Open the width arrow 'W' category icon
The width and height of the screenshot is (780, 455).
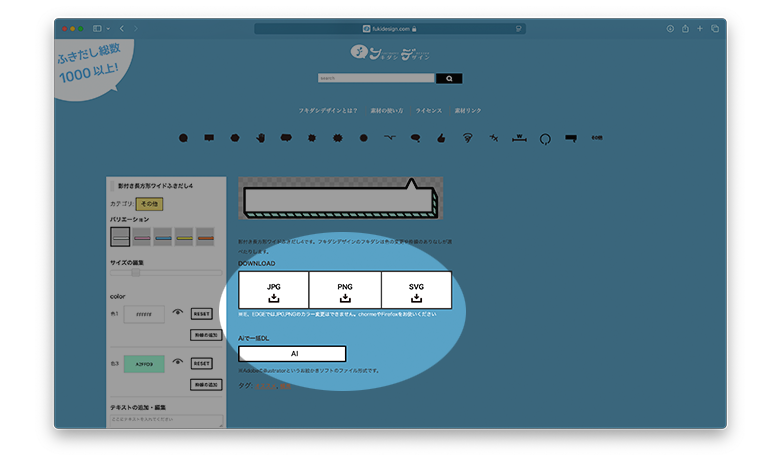[519, 138]
